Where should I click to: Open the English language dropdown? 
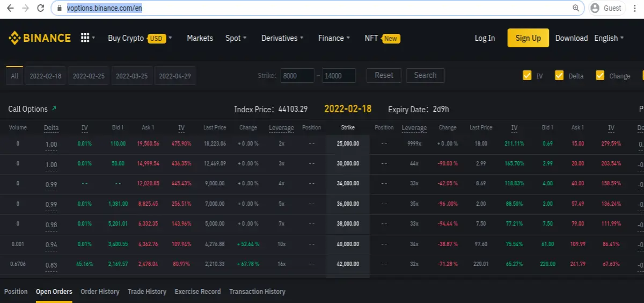click(x=609, y=38)
